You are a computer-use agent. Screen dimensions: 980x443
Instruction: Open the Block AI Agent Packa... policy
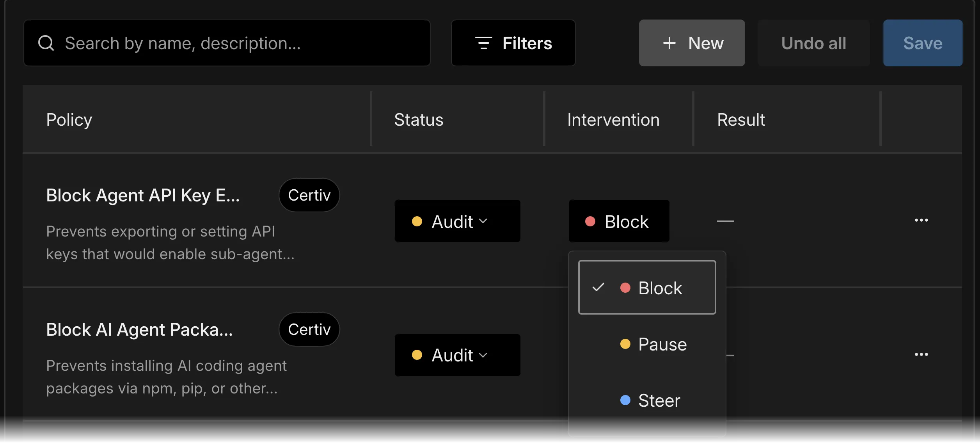tap(139, 329)
